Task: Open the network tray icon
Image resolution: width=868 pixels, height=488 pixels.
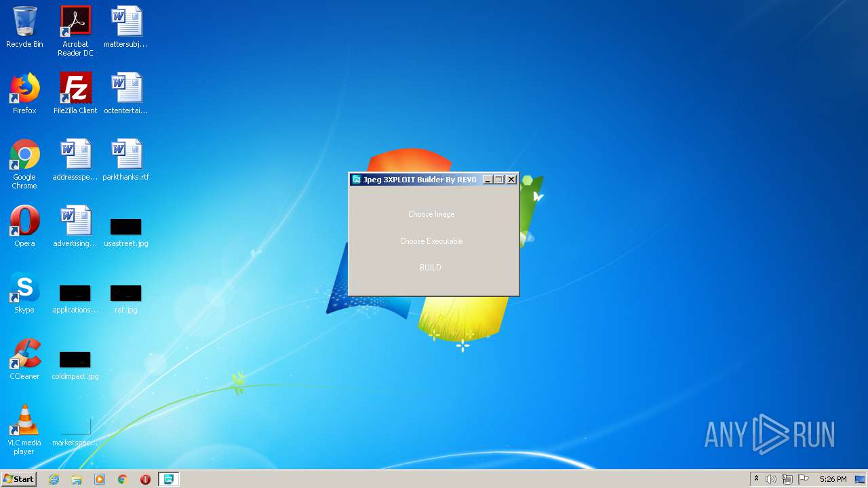Action: tap(787, 479)
